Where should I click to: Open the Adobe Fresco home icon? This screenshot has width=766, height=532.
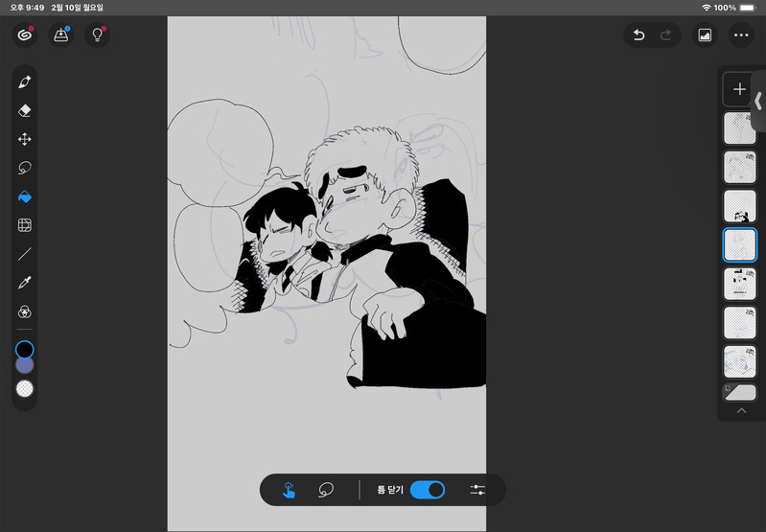pyautogui.click(x=24, y=35)
